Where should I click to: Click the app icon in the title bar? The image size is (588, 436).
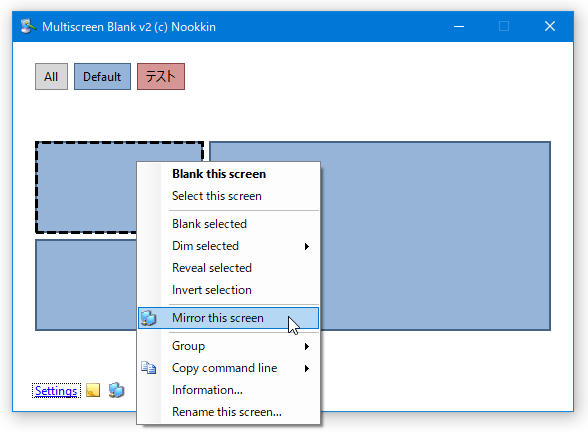(x=28, y=26)
